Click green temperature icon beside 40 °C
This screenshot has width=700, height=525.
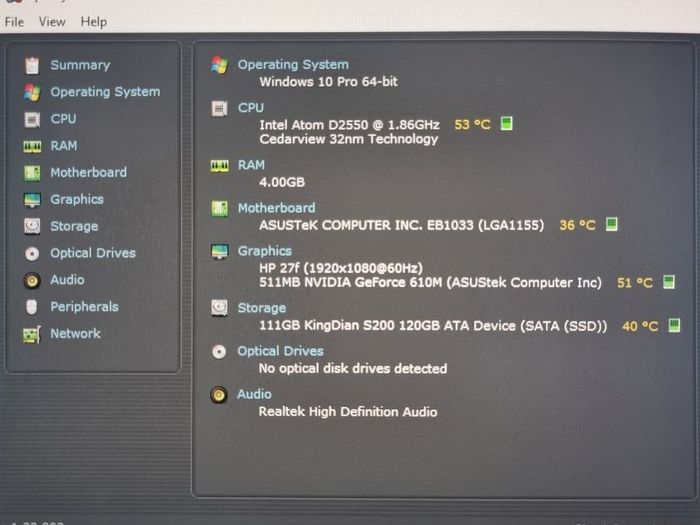click(674, 325)
